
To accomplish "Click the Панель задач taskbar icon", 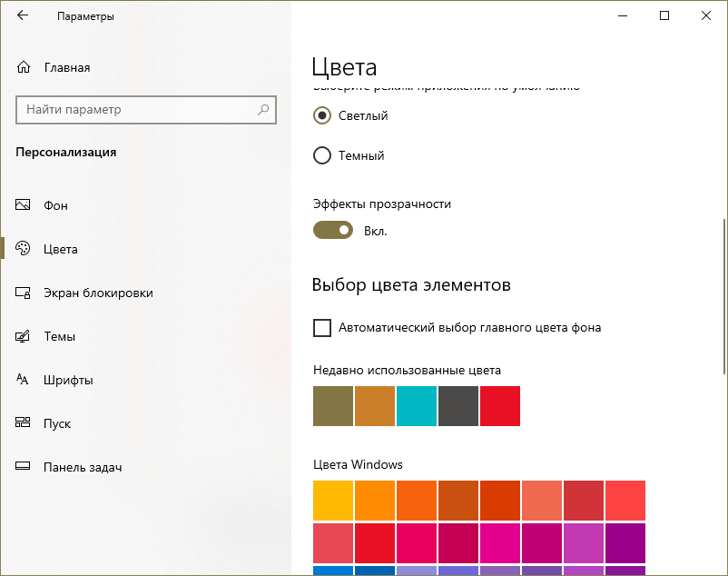I will [24, 467].
